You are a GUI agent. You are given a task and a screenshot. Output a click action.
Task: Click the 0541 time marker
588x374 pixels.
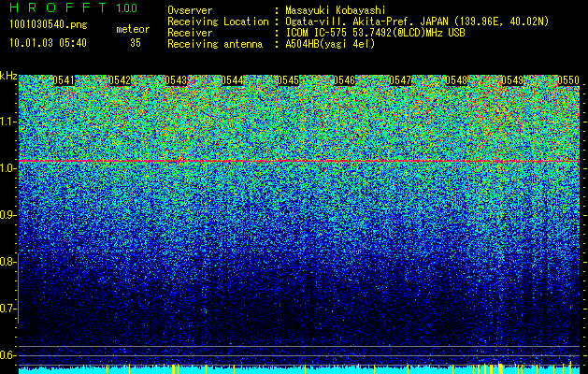(x=64, y=80)
